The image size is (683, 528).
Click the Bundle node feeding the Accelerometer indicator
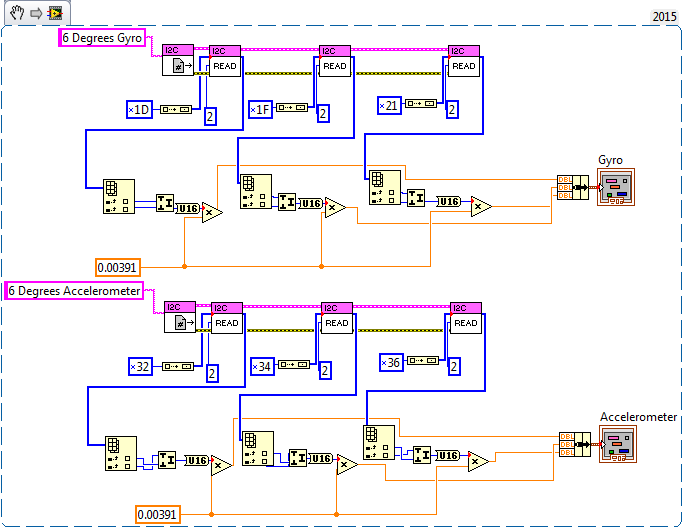pos(569,444)
